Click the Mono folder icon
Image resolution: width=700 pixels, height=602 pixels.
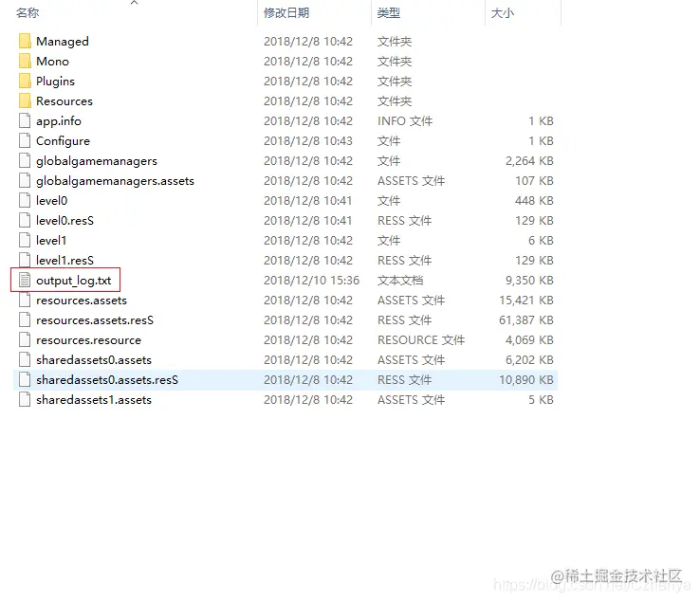25,61
